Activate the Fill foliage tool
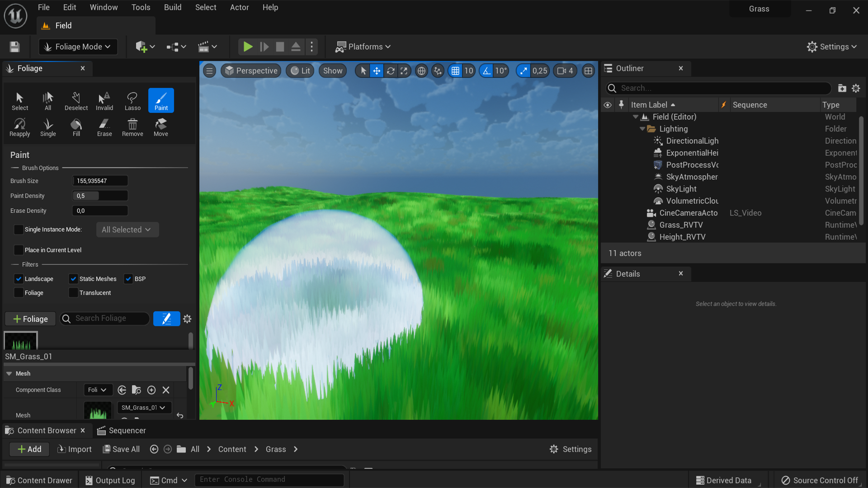The width and height of the screenshot is (868, 488). (x=76, y=127)
